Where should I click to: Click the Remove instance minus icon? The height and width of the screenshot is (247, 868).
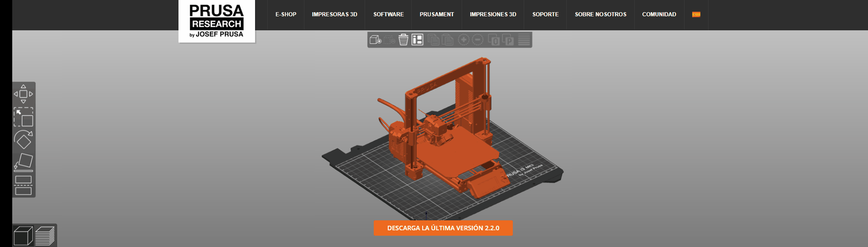click(x=478, y=40)
